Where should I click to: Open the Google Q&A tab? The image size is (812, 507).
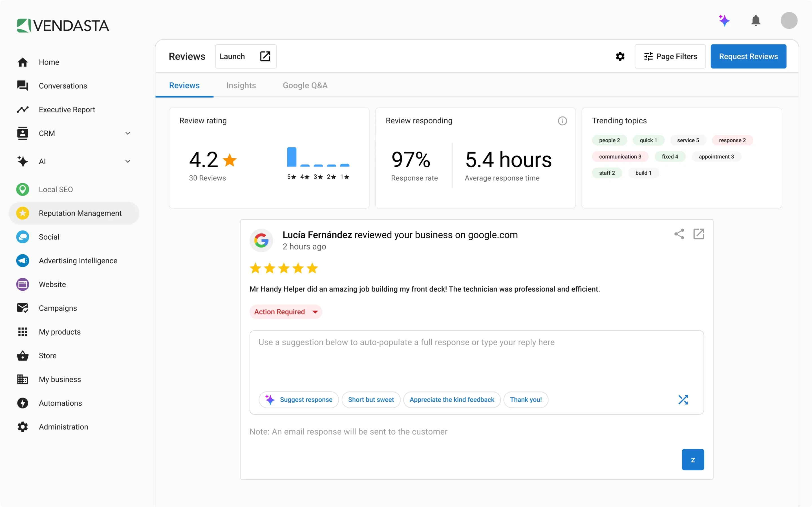305,86
